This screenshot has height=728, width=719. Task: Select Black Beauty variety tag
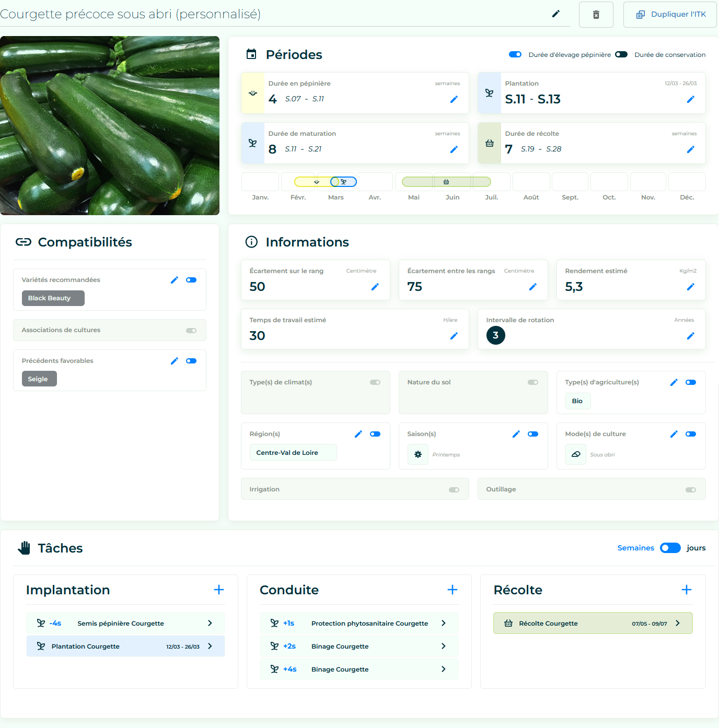click(53, 298)
